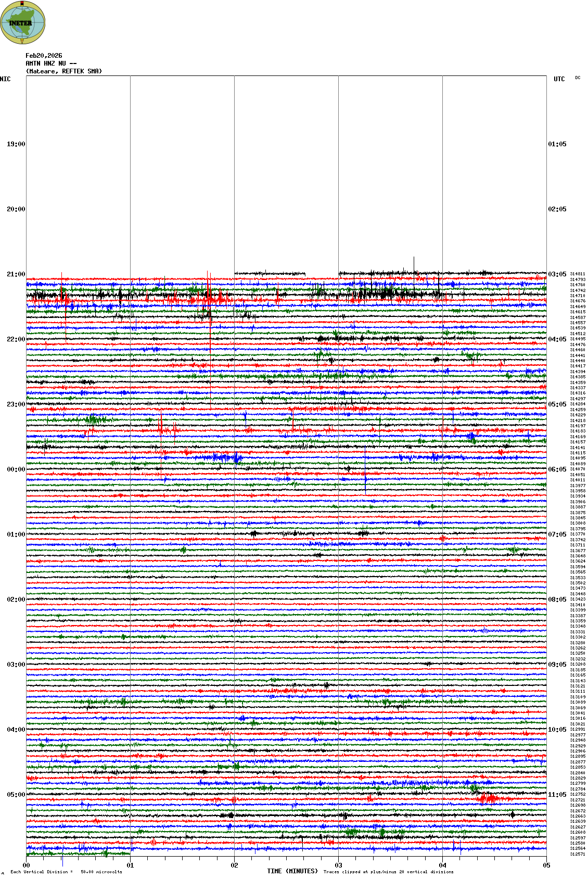
Task: Click the INETER globe logo
Action: [23, 22]
